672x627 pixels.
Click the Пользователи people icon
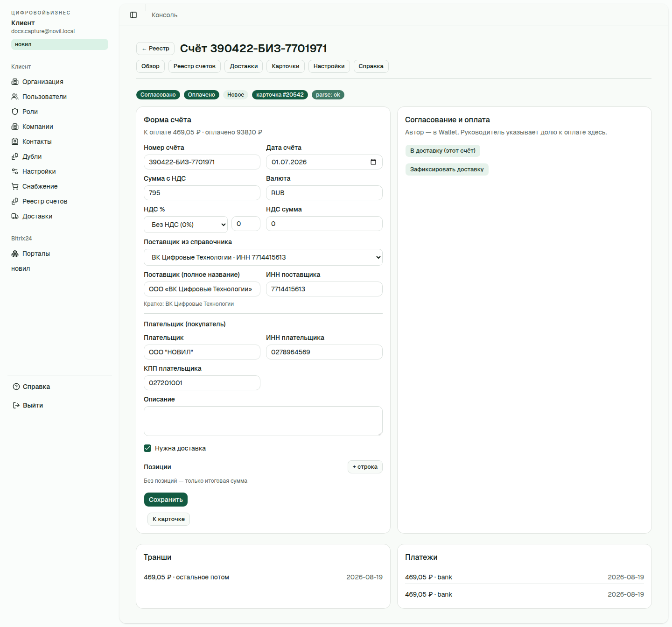coord(15,97)
